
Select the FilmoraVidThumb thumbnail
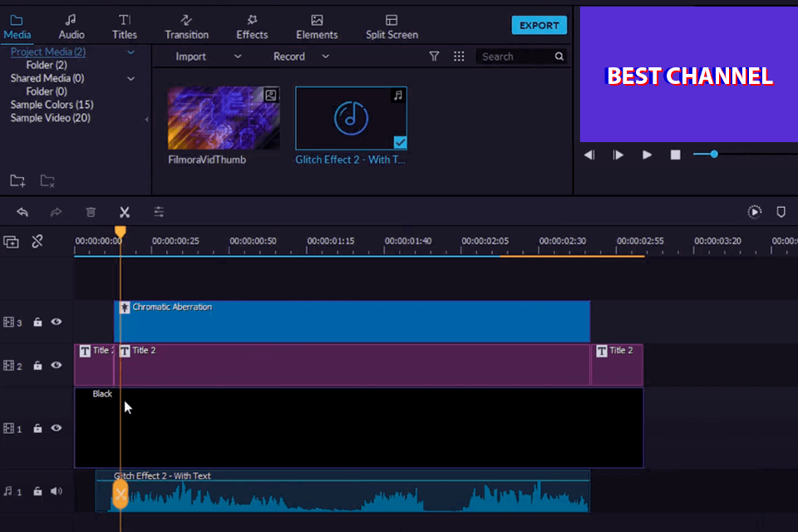point(223,116)
